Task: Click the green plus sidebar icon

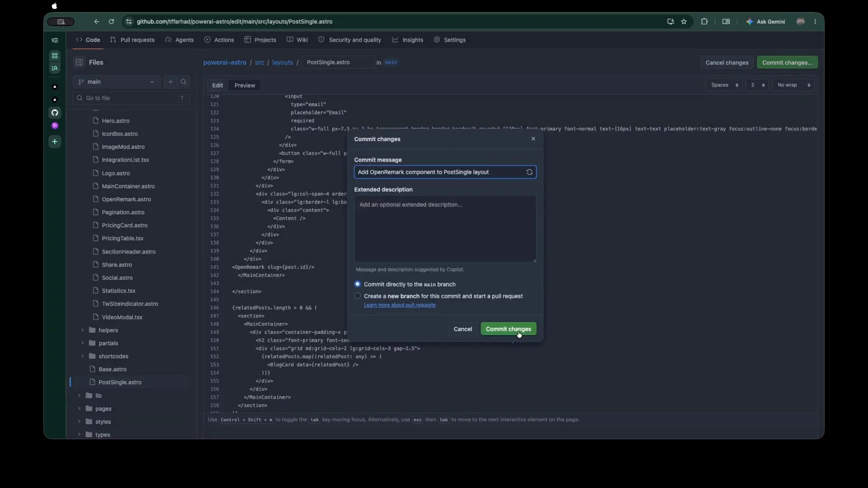Action: 55,142
